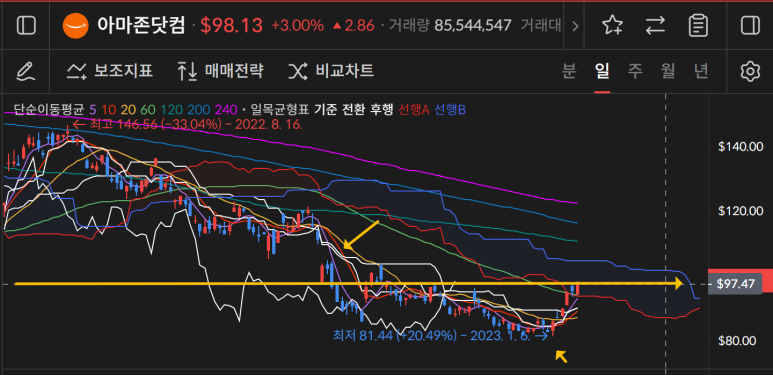Switch to 월 monthly chart tab
773x375 pixels.
tap(668, 71)
